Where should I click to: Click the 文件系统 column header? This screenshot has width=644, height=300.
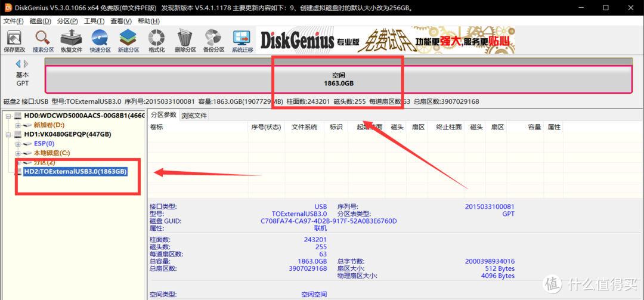tap(304, 127)
